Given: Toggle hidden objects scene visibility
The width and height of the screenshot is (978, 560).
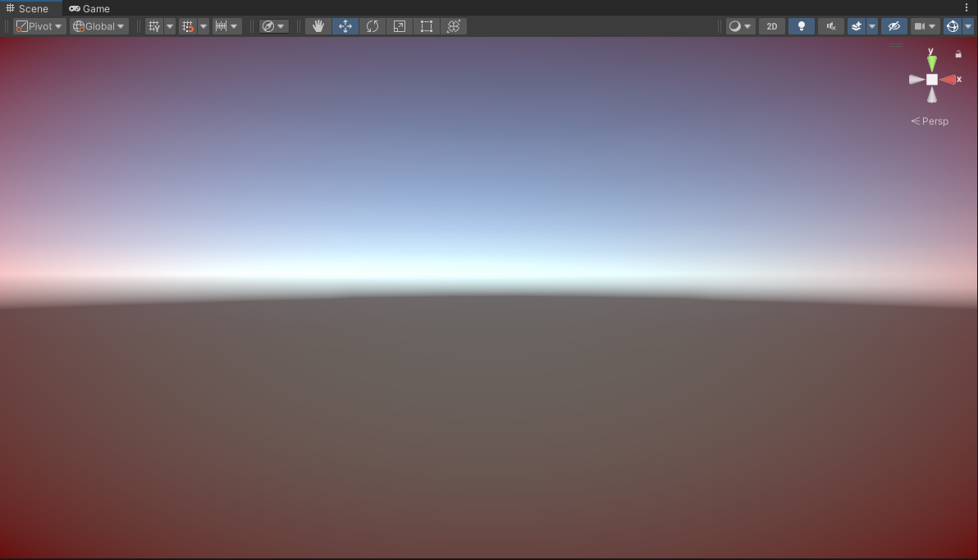Looking at the screenshot, I should point(894,26).
